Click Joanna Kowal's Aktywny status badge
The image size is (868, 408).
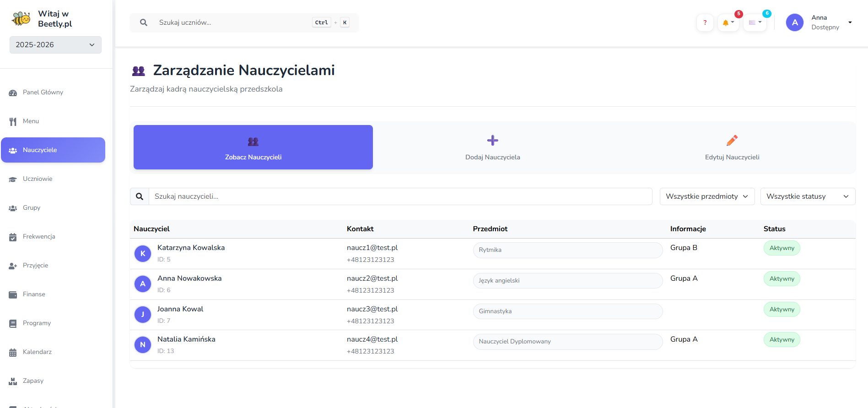[782, 310]
